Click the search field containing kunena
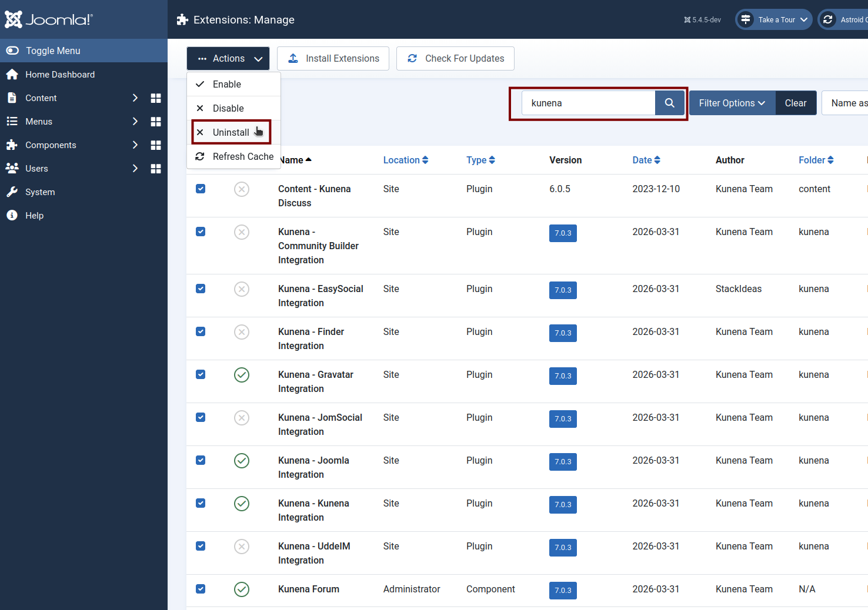 588,103
